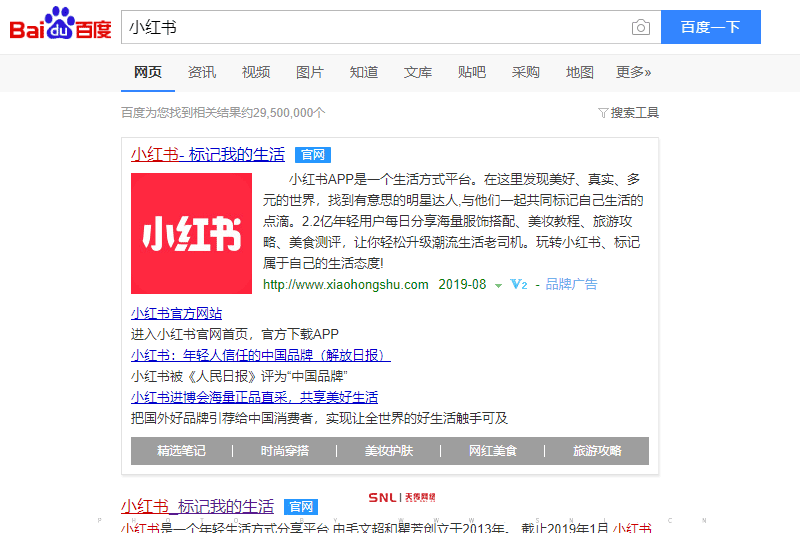Click 时尚穿搭 in the gray bar
The height and width of the screenshot is (533, 800).
pos(285,451)
